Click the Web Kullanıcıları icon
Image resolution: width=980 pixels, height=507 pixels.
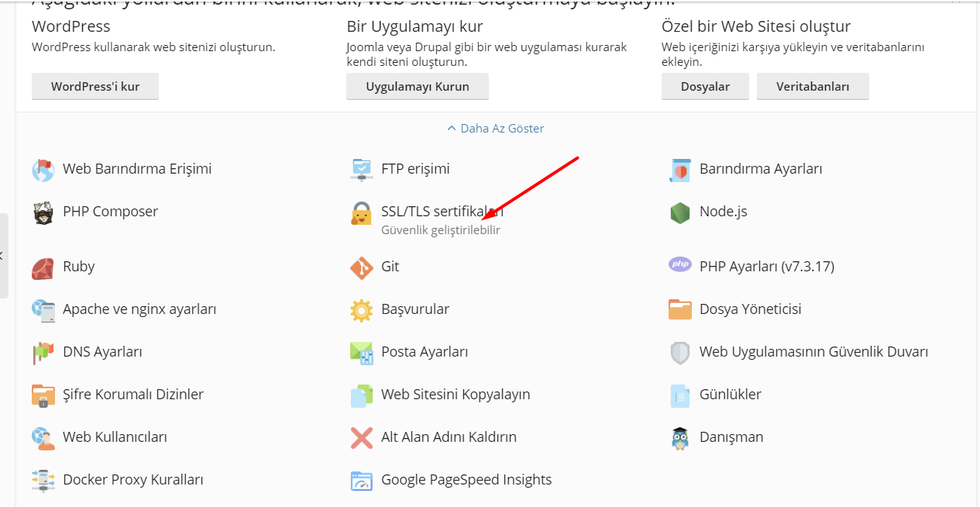click(43, 438)
